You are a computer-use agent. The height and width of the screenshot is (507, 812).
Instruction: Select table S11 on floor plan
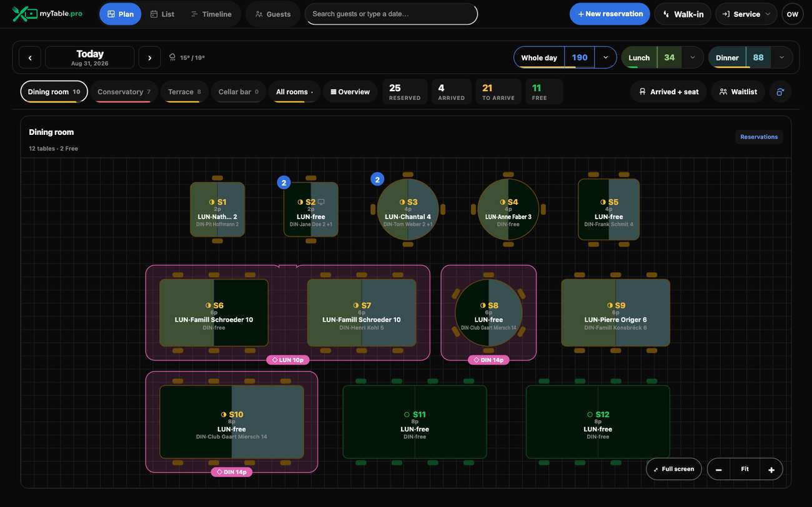[x=415, y=421]
